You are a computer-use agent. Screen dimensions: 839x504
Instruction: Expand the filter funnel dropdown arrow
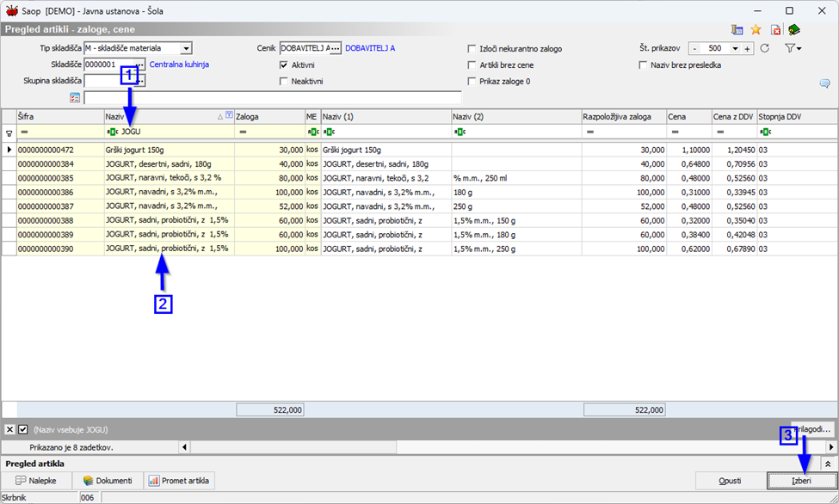[x=799, y=49]
